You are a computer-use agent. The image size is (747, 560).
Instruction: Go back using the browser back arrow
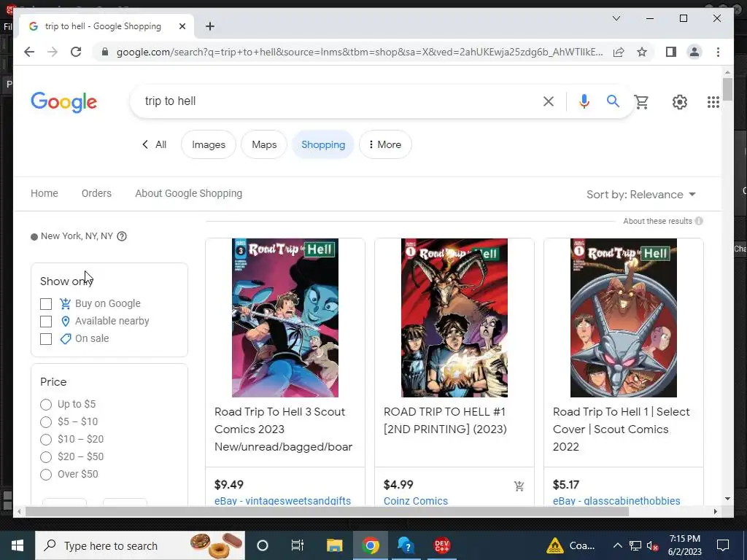[x=29, y=52]
